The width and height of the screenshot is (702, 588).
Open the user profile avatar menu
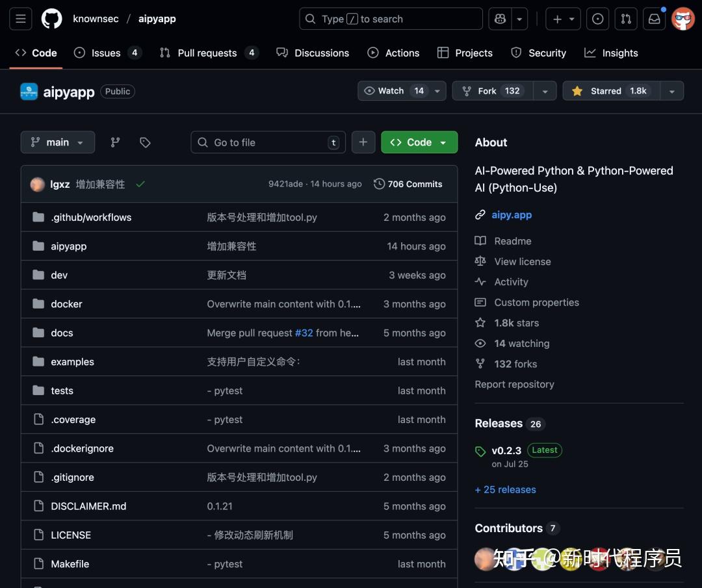point(682,19)
